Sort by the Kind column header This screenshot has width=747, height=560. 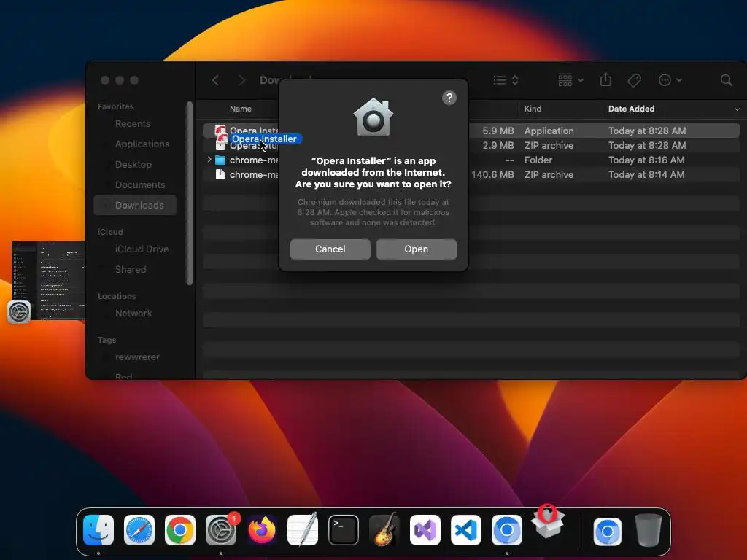533,109
